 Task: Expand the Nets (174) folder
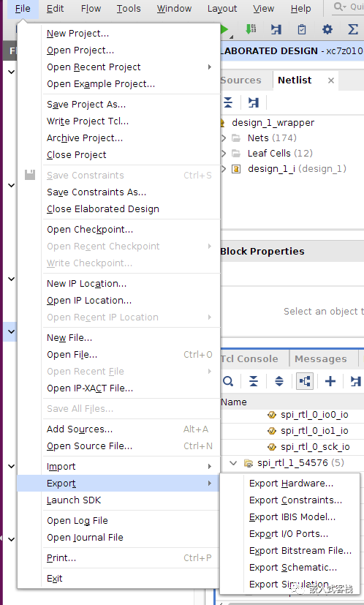click(x=224, y=138)
